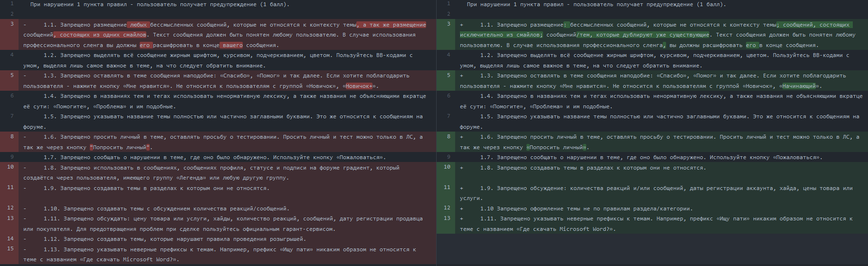Click line number 15 in the red gutter
868x266 pixels.
pos(10,248)
